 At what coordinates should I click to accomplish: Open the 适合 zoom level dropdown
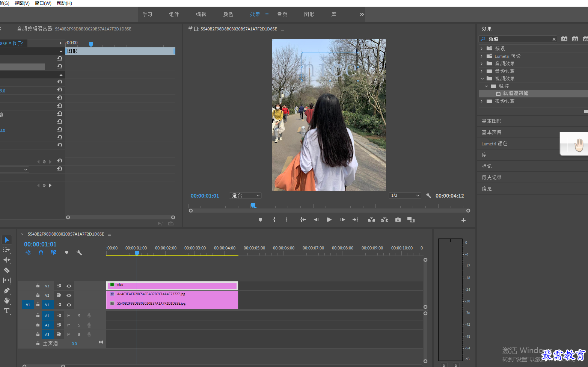click(246, 195)
